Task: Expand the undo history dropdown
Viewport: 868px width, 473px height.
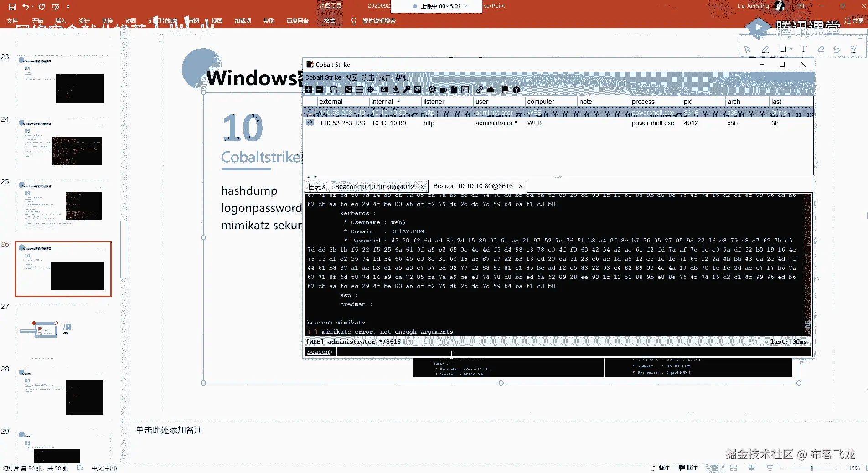Action: pos(33,6)
